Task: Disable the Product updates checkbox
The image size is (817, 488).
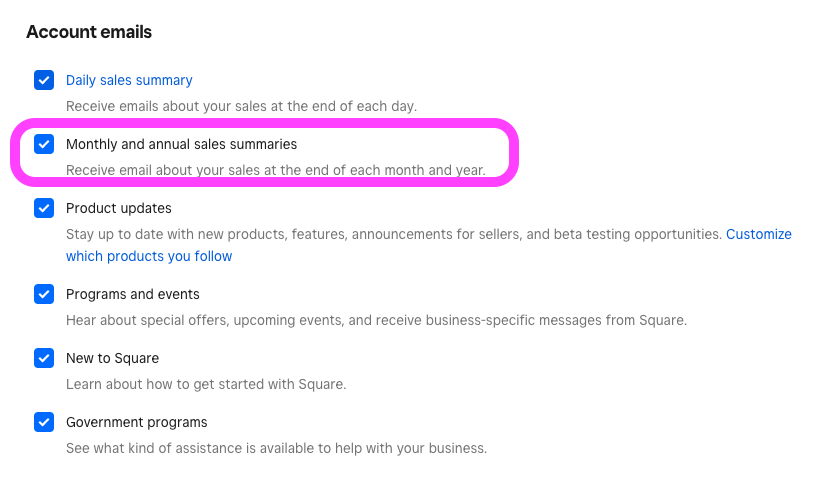Action: point(44,208)
